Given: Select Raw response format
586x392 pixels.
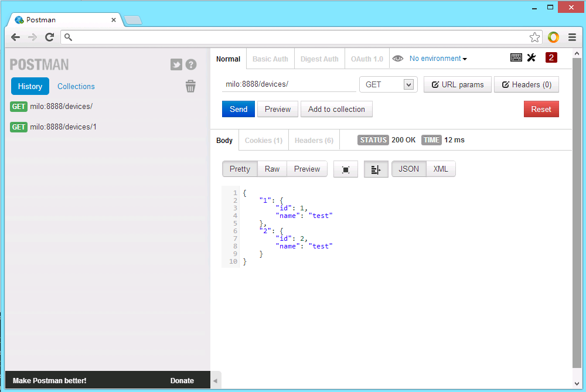Looking at the screenshot, I should pyautogui.click(x=272, y=169).
